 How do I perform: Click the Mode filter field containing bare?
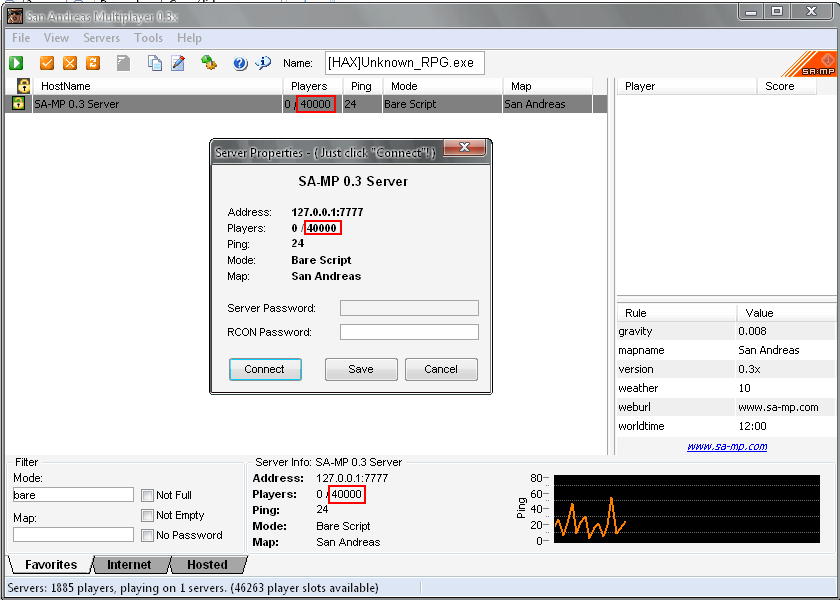73,494
